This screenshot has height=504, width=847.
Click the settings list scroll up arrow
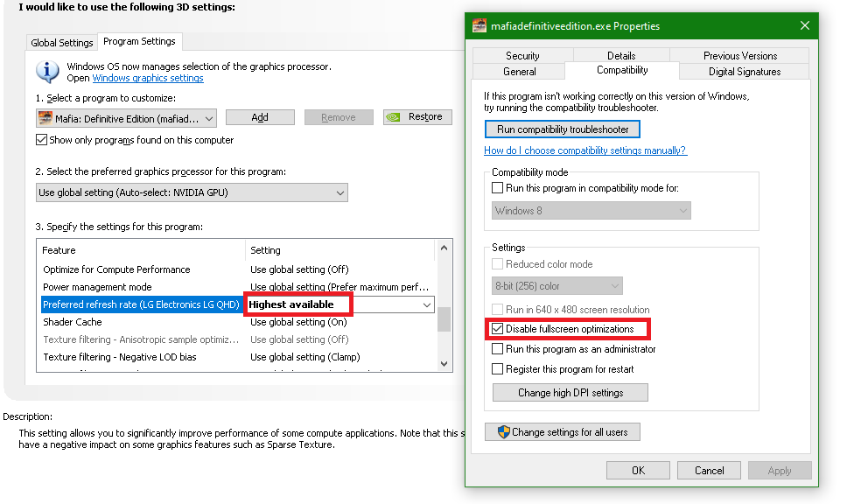click(444, 248)
